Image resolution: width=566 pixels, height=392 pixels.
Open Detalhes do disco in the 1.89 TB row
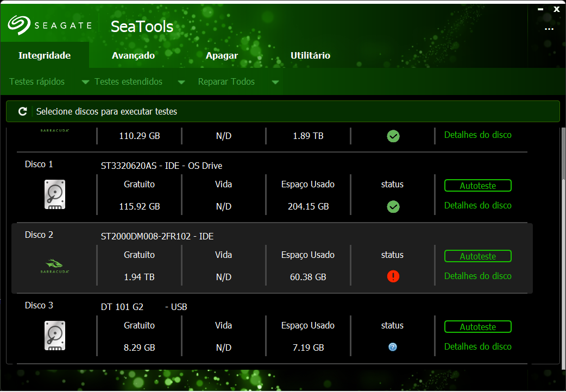click(478, 135)
